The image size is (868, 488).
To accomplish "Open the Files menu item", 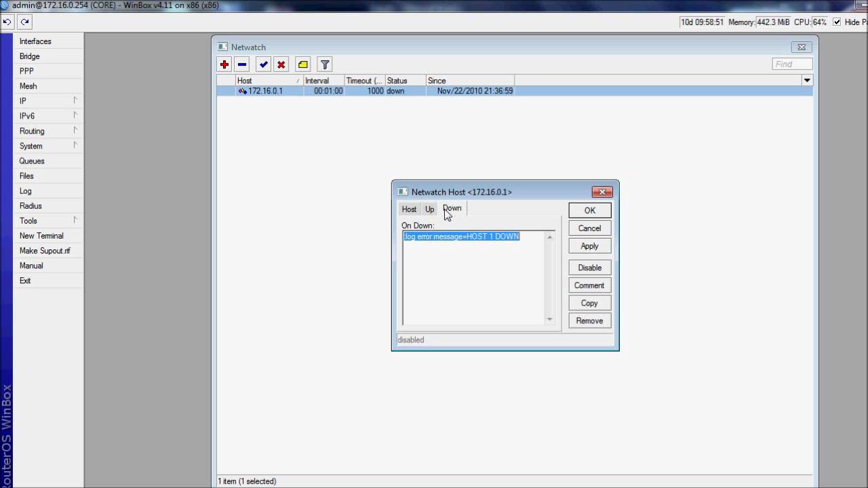I will [49, 176].
